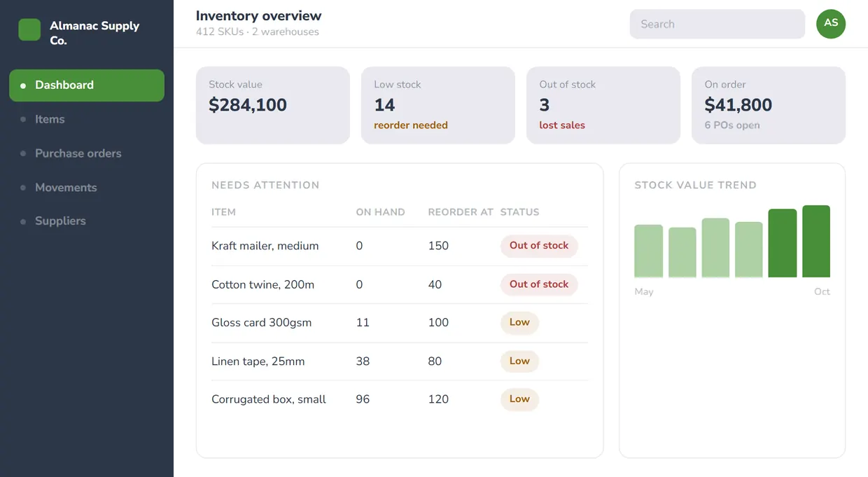
Task: Go to Items in the sidebar
Action: pyautogui.click(x=87, y=119)
